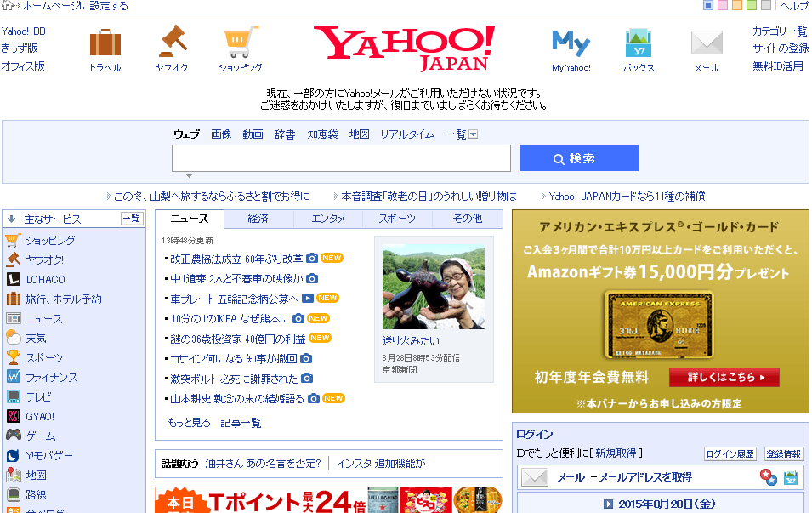Click sidebar ヤフオク! gavel icon
This screenshot has width=812, height=513.
(13, 259)
